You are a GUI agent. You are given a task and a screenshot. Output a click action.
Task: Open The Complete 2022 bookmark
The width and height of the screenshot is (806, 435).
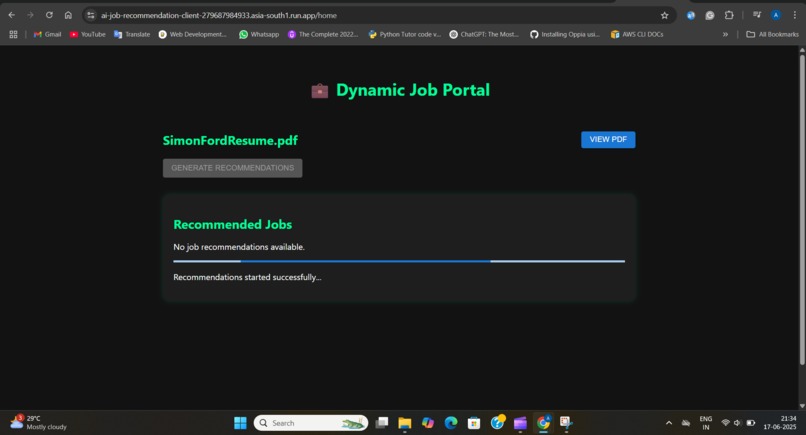pos(323,34)
